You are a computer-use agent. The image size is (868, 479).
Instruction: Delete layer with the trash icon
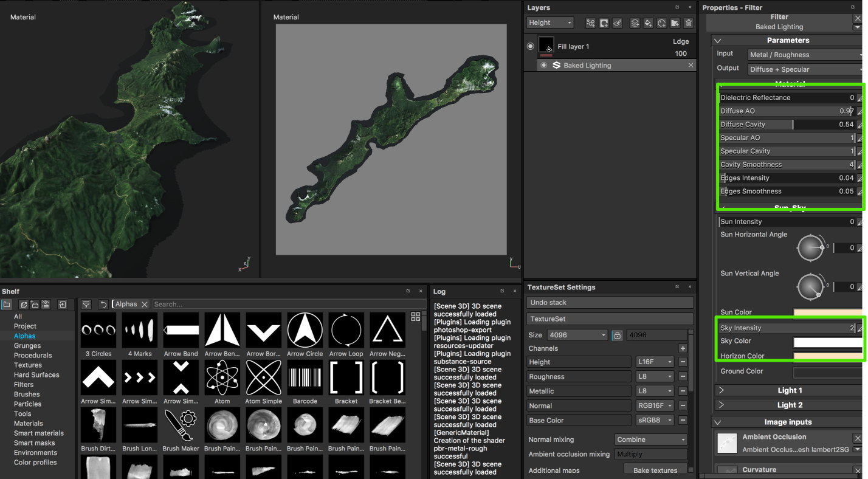688,23
